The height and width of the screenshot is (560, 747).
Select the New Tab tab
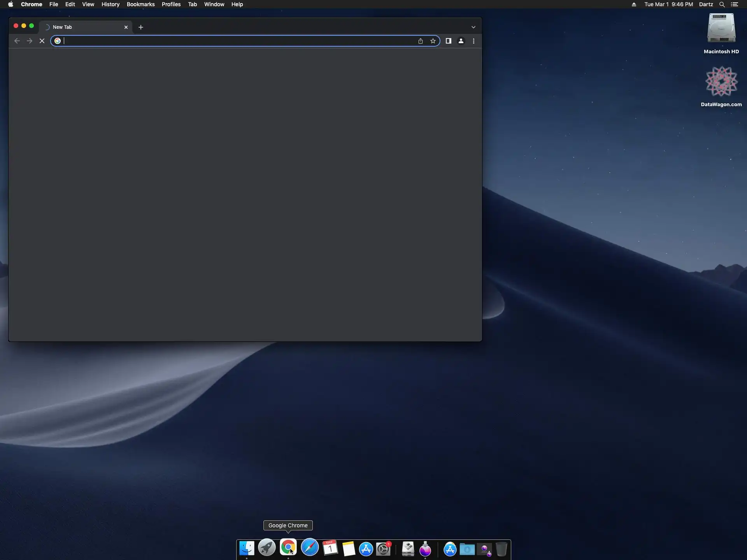[82, 27]
